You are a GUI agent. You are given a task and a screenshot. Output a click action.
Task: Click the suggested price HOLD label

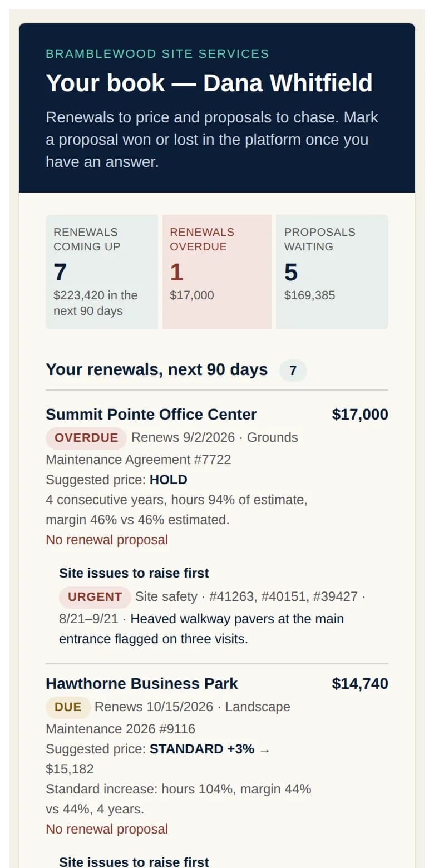click(169, 480)
